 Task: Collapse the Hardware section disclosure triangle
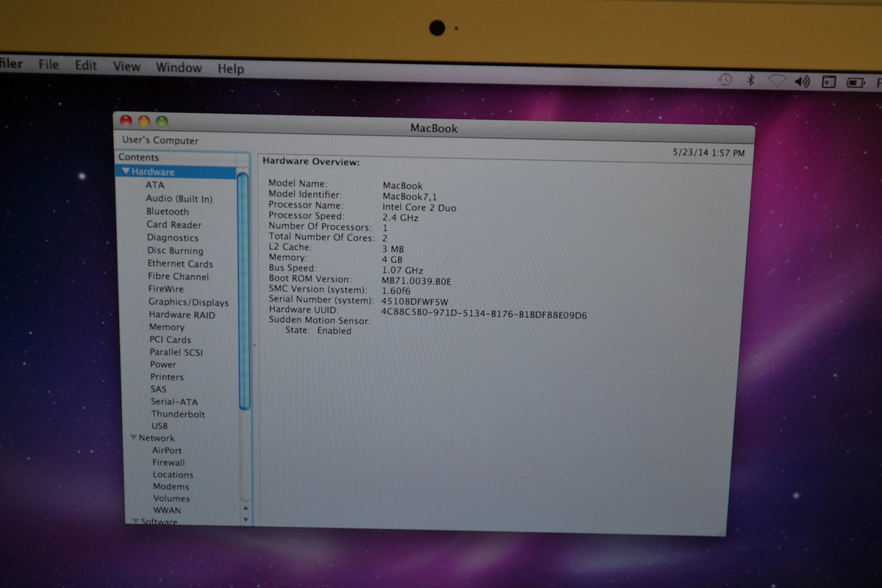pyautogui.click(x=126, y=171)
